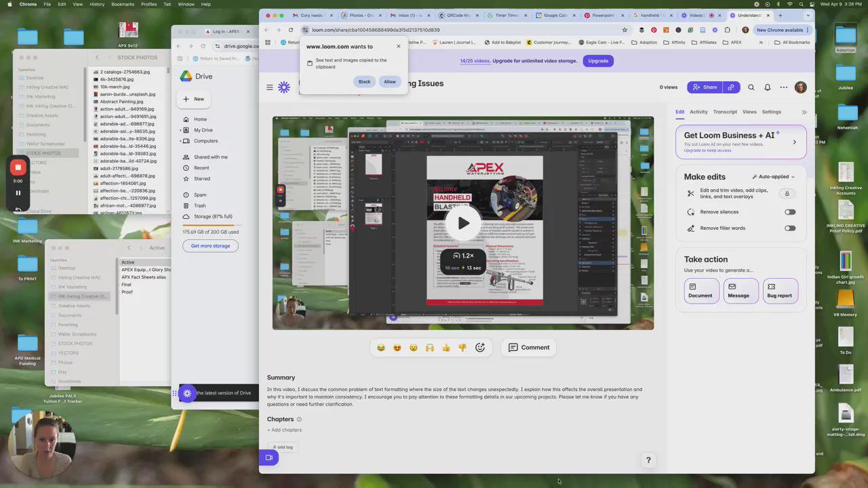Select Abstract Painting.jpg in Finder
868x488 pixels.
121,102
